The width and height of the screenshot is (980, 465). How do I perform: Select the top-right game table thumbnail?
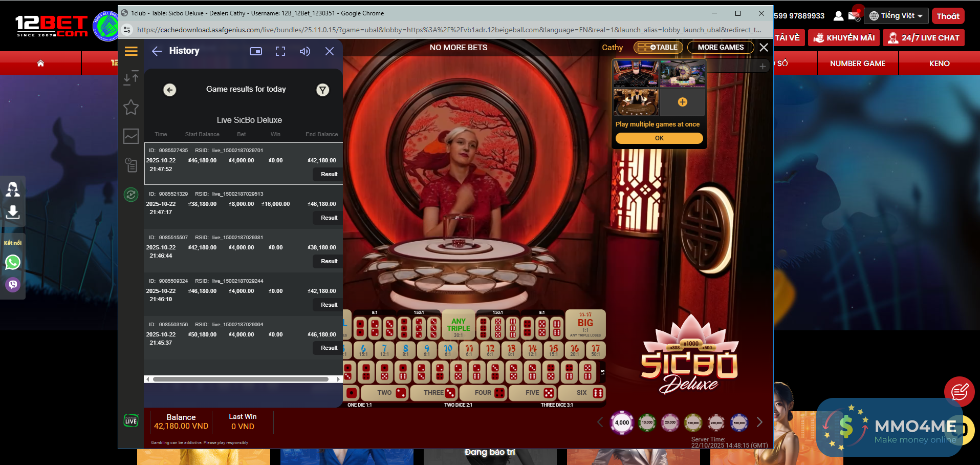tap(683, 74)
